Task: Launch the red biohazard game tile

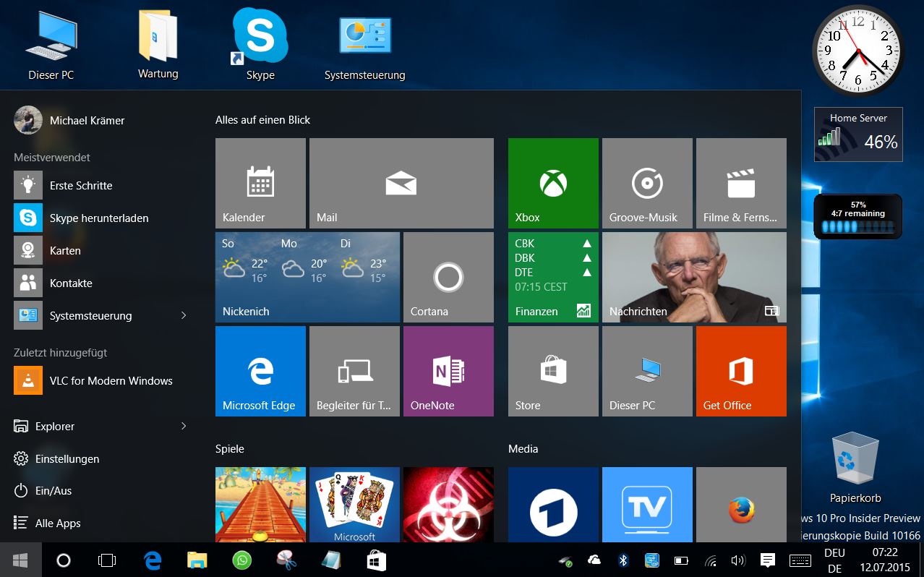Action: pos(448,505)
